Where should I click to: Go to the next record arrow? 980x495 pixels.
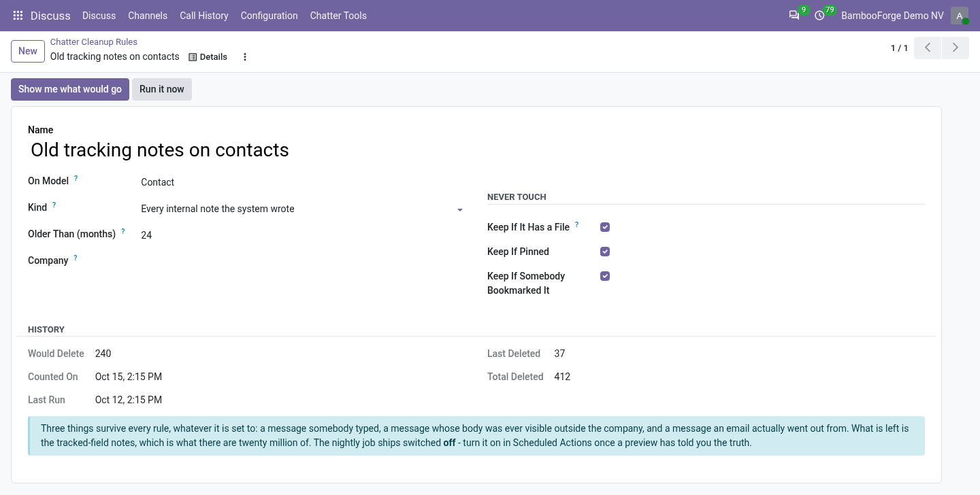click(955, 48)
